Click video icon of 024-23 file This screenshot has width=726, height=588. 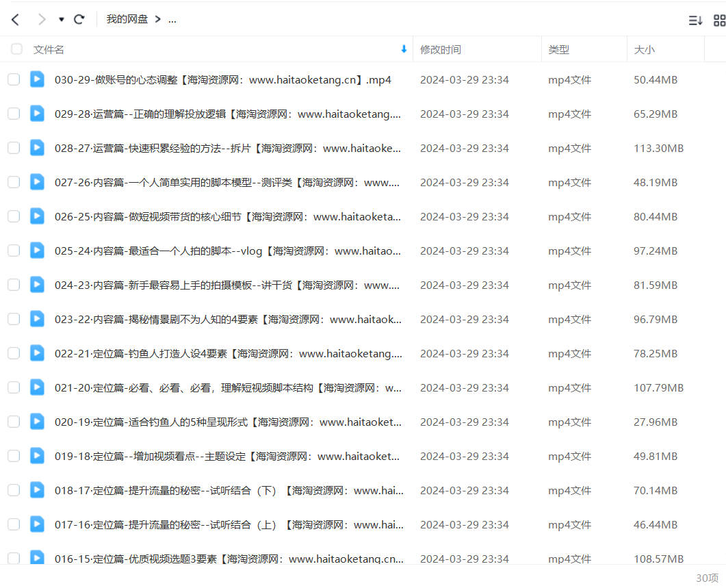(37, 285)
